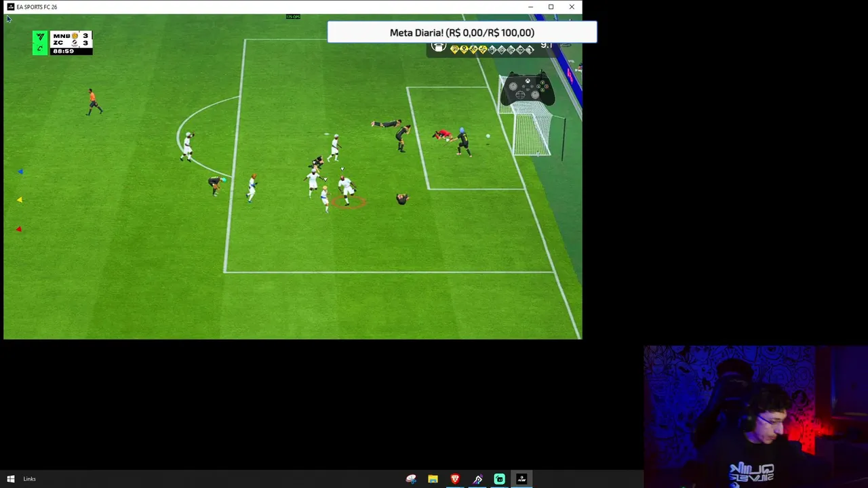Click the last gray diamond objective icon
This screenshot has width=868, height=488.
(530, 49)
